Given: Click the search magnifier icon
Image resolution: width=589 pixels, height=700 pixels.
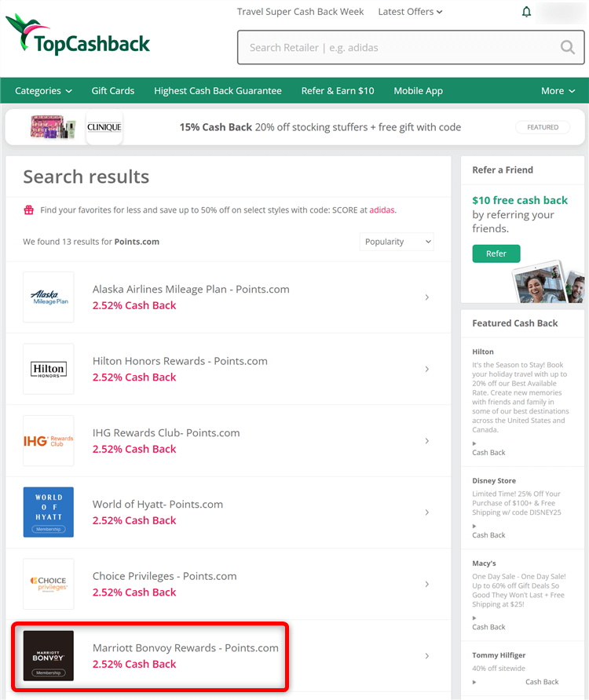Looking at the screenshot, I should [x=567, y=48].
